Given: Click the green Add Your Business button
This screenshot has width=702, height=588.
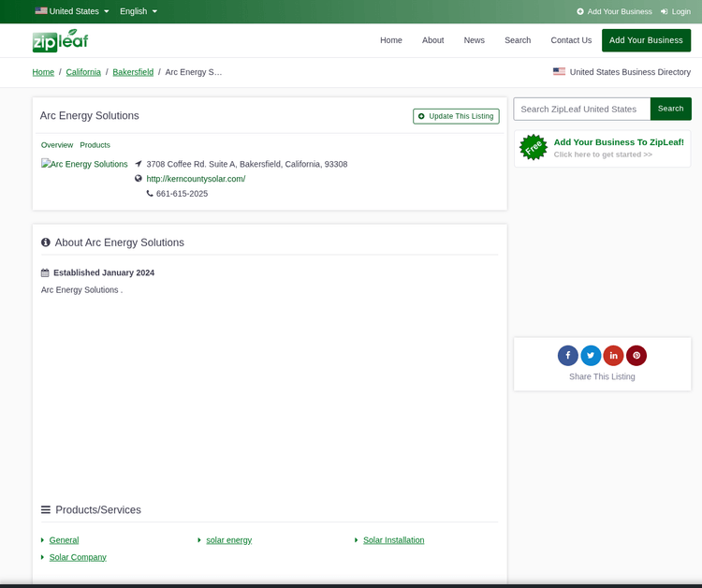Looking at the screenshot, I should [x=646, y=40].
